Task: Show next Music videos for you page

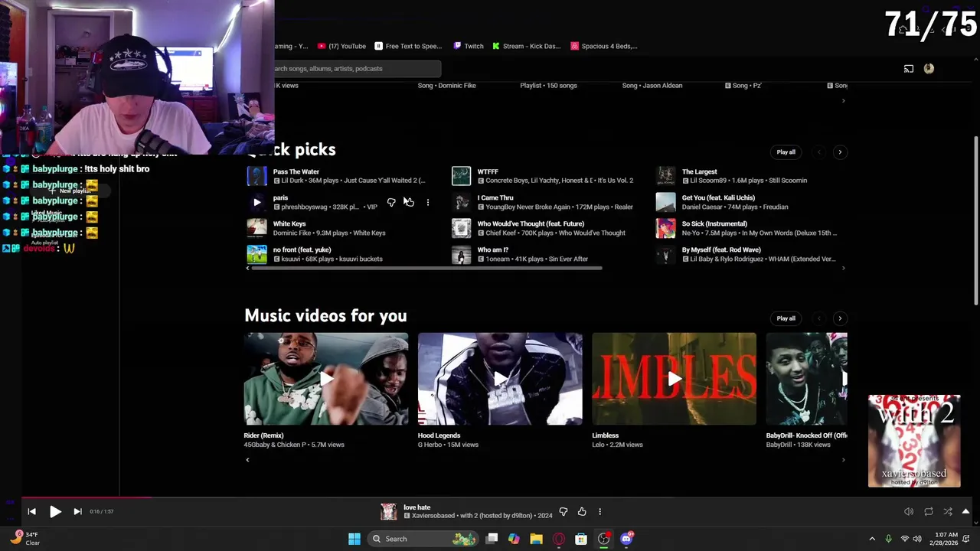Action: coord(840,318)
